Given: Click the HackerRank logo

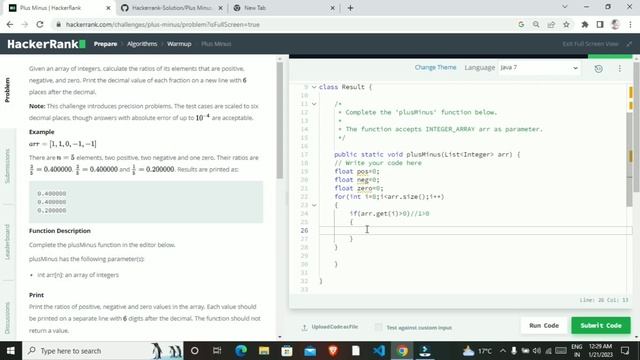Looking at the screenshot, I should pos(46,44).
